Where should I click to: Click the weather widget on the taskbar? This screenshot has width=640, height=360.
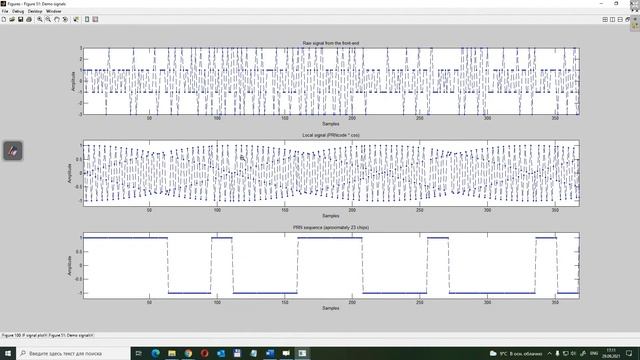click(516, 353)
